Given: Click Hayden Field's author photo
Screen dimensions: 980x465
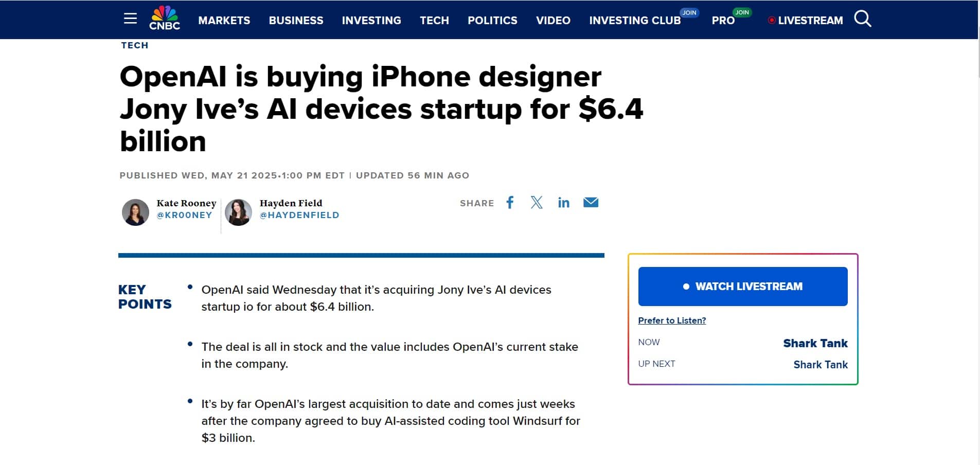Looking at the screenshot, I should [x=238, y=212].
